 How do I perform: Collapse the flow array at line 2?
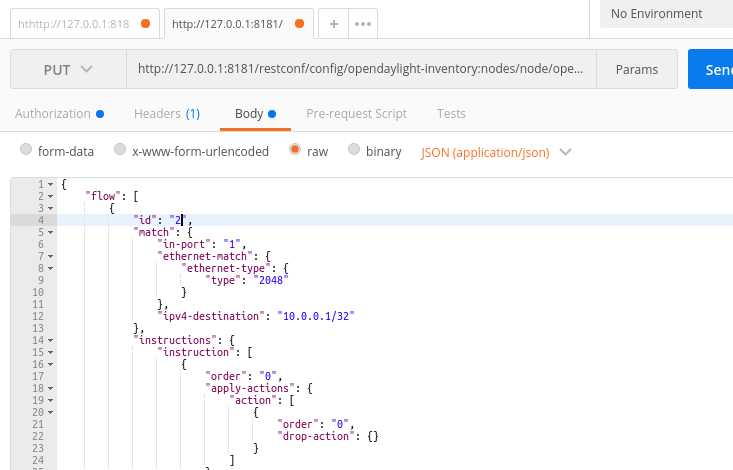click(50, 196)
